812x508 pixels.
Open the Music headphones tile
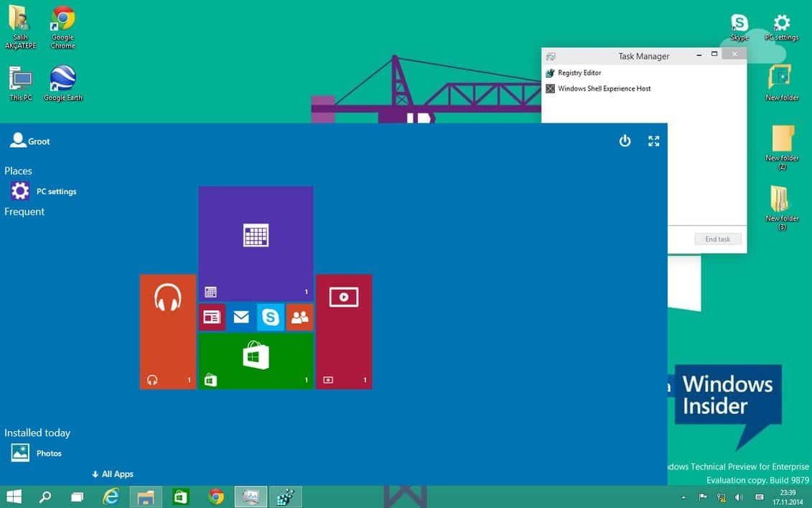point(168,332)
